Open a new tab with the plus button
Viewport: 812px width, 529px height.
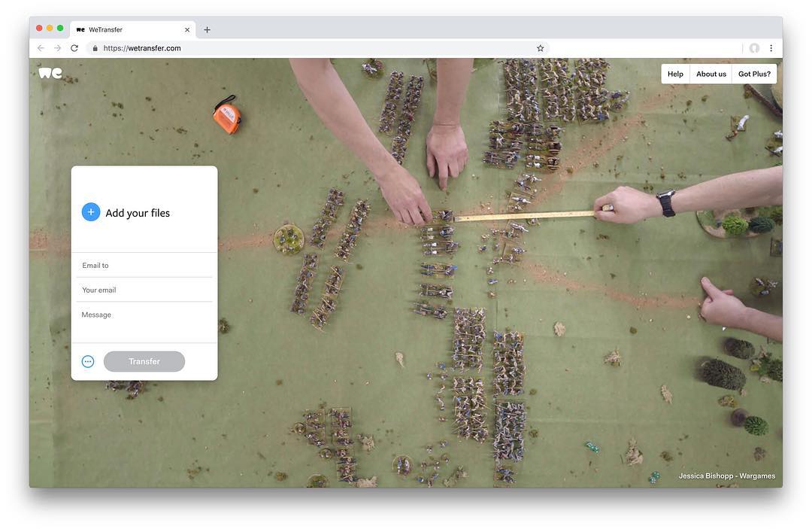[x=208, y=30]
